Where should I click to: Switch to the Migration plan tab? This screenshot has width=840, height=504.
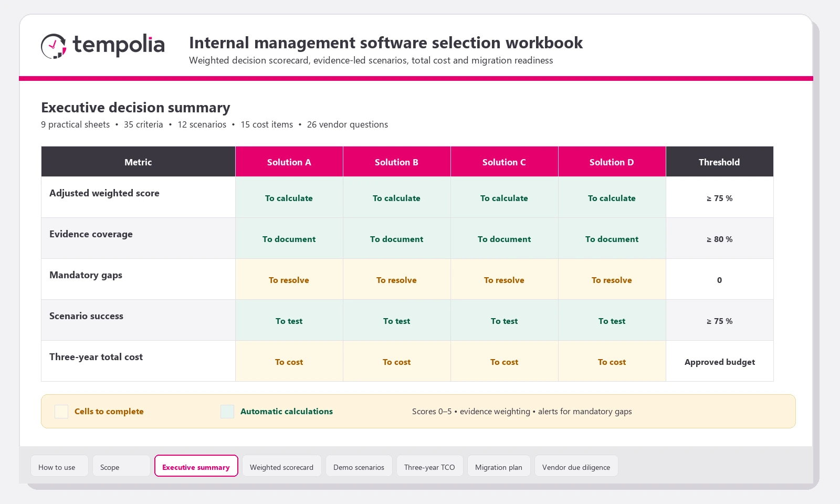499,466
